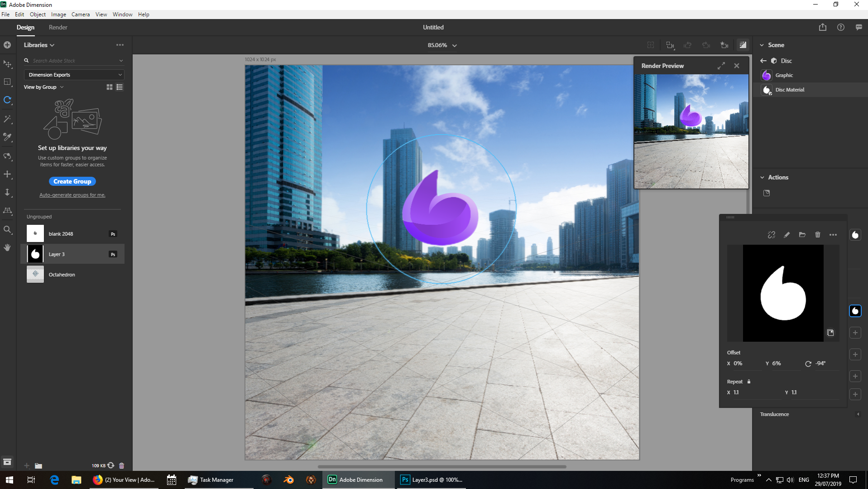This screenshot has height=489, width=868.
Task: Select the Select and Rotate tool
Action: coord(7,100)
